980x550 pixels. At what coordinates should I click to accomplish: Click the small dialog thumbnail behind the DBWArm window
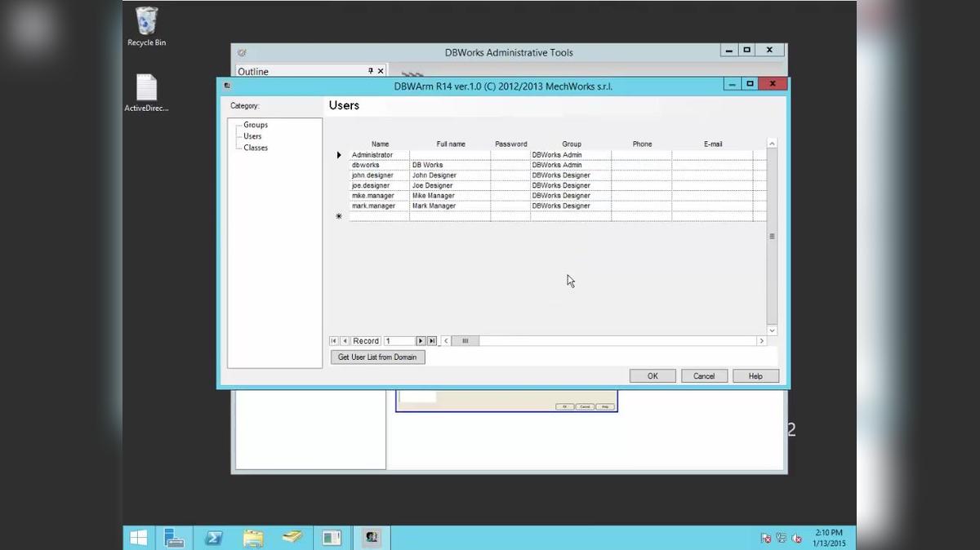506,401
